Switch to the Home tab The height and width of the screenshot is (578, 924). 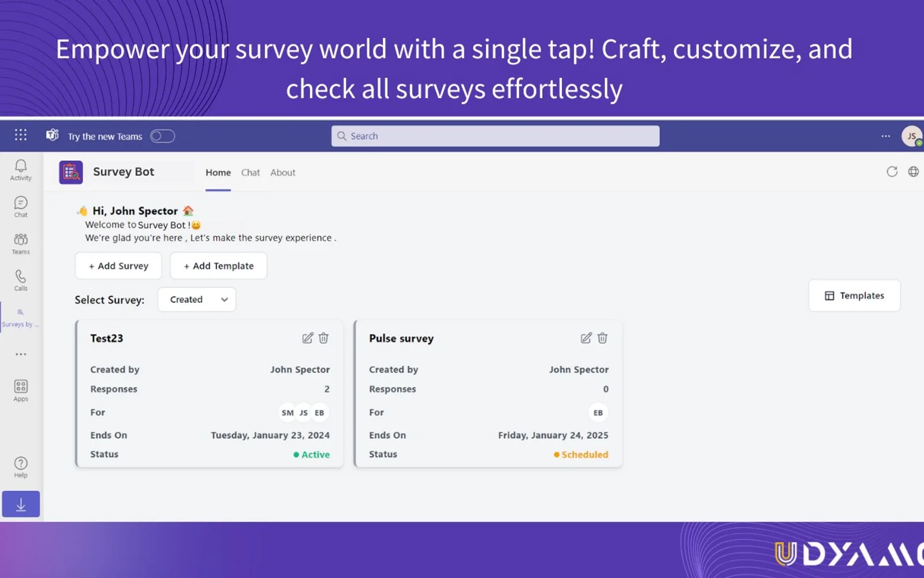[x=218, y=172]
